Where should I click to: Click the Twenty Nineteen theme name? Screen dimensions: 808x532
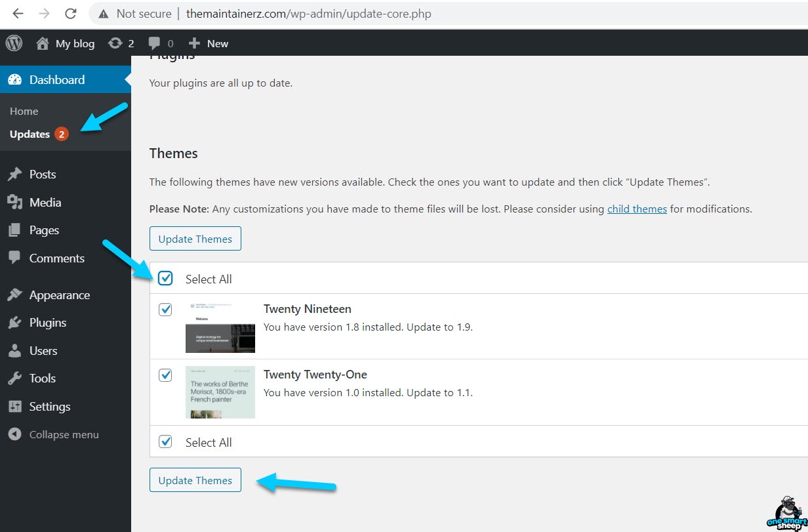pyautogui.click(x=308, y=309)
